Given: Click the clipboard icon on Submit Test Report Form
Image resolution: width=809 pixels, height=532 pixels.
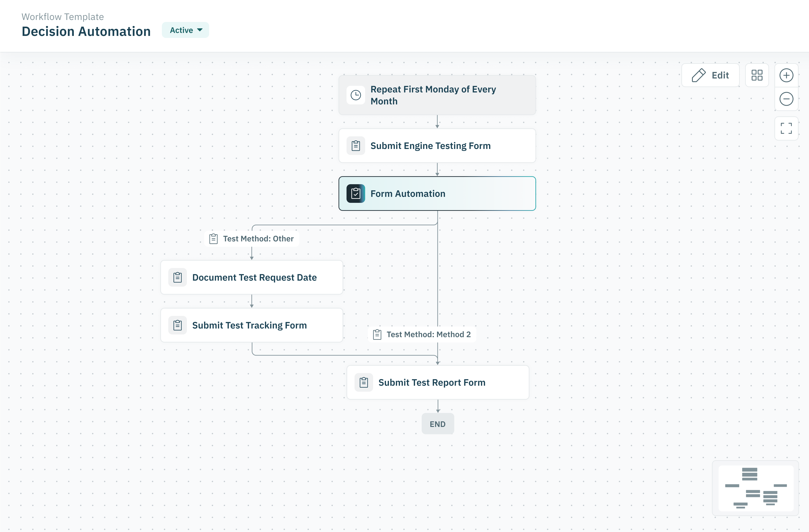Looking at the screenshot, I should [364, 382].
